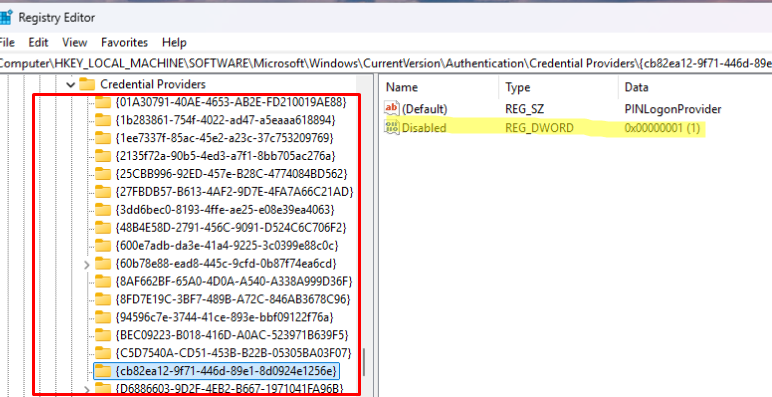The height and width of the screenshot is (397, 772).
Task: Click folder icon of {94596c7e-3744-41ce-893e-bbf09122f76a}
Action: pyautogui.click(x=103, y=317)
